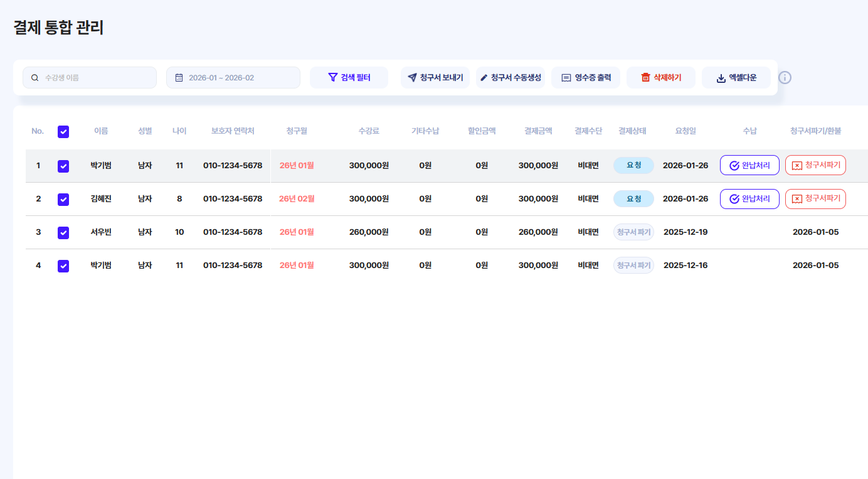868x479 pixels.
Task: Click 청구서파기 button in 김혜진 row
Action: point(815,198)
